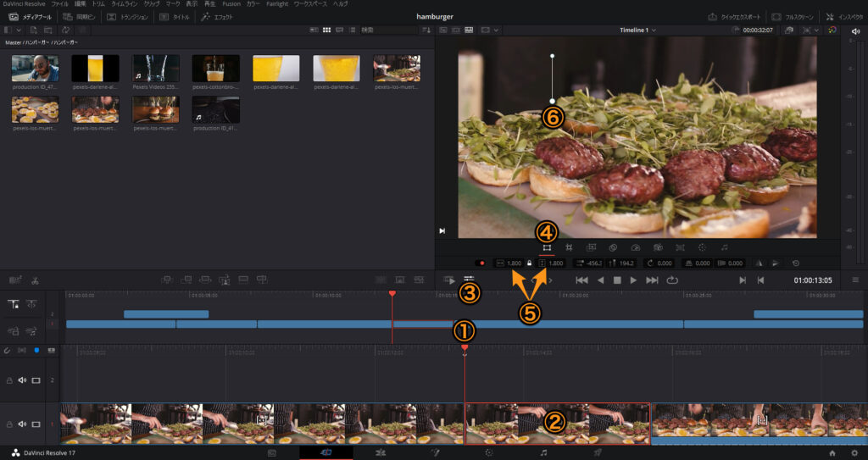The image size is (868, 460).
Task: Click the reset transform icon
Action: pyautogui.click(x=795, y=263)
